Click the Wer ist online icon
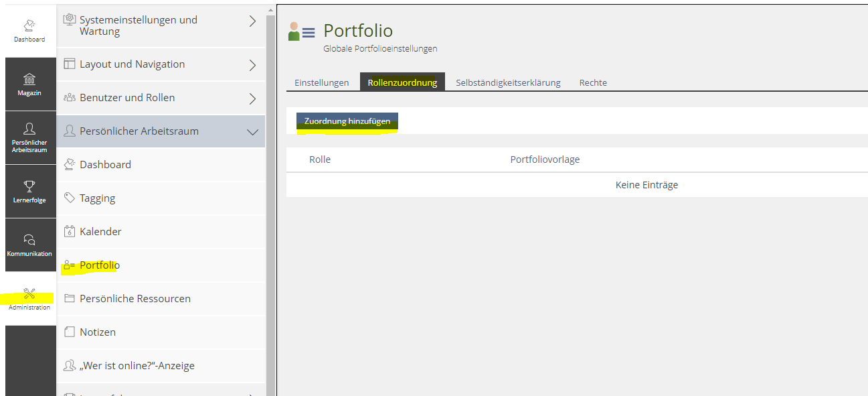Image resolution: width=868 pixels, height=396 pixels. pyautogui.click(x=69, y=365)
